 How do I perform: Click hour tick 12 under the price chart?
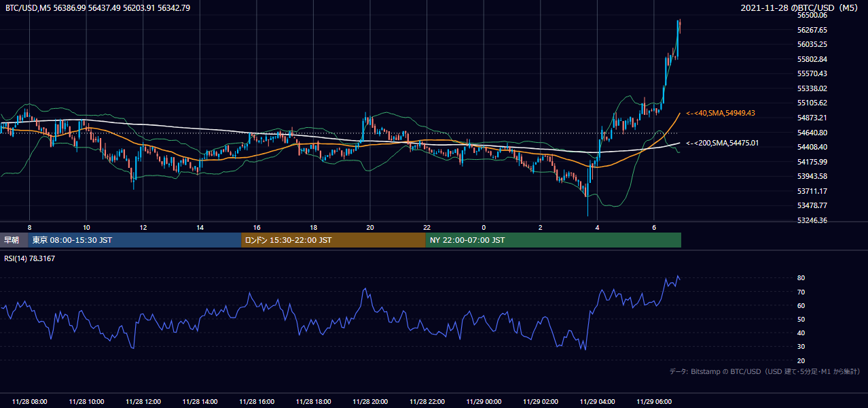point(143,227)
